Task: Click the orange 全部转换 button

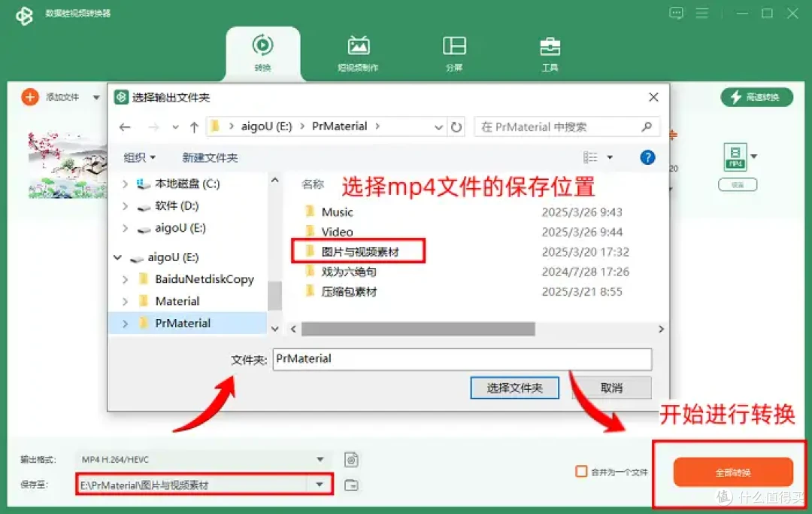Action: (733, 472)
